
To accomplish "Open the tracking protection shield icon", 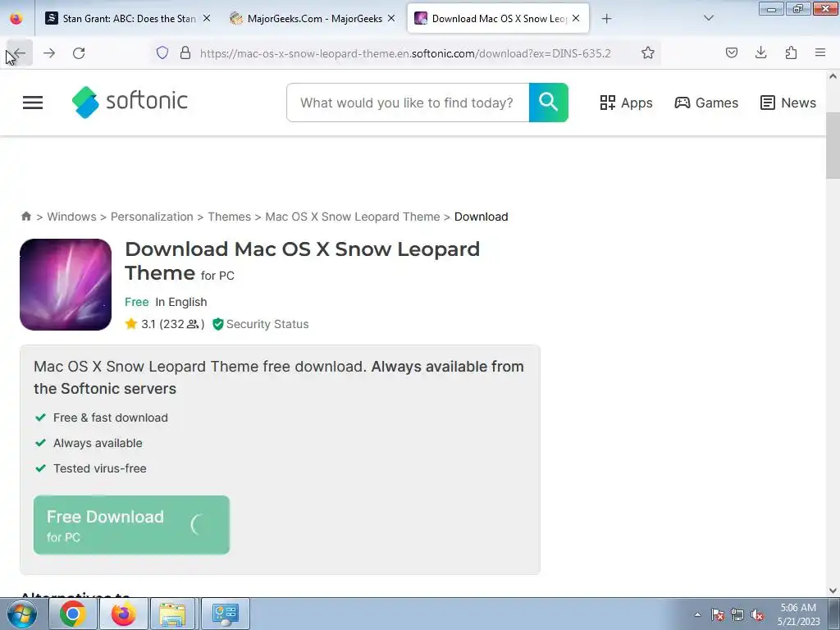I will 162,52.
